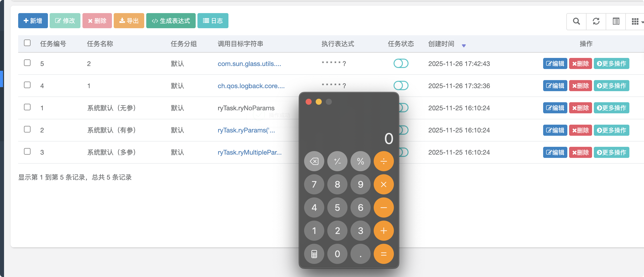Sort by 创建时间 column arrow

click(x=463, y=46)
